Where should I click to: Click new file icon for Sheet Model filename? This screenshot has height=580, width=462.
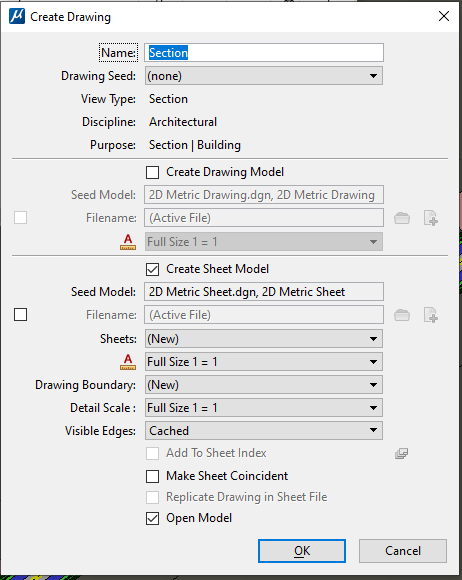click(431, 315)
